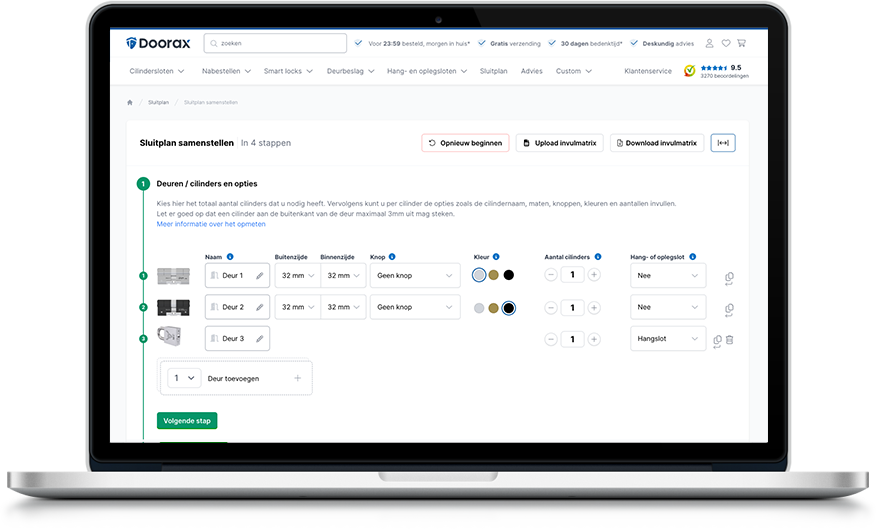Select black color for Deur 2
The height and width of the screenshot is (529, 876).
[x=508, y=308]
